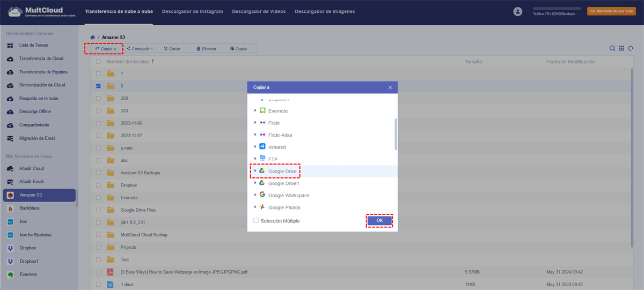Screen dimensions: 644x290
Task: Open the Compartir dropdown in toolbar
Action: pyautogui.click(x=140, y=49)
